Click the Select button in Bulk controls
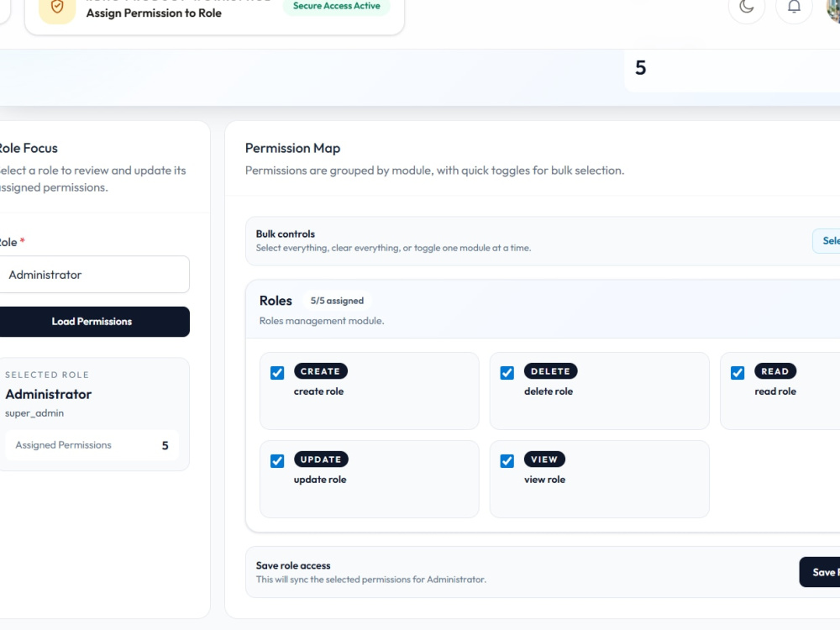The width and height of the screenshot is (840, 630). pyautogui.click(x=827, y=240)
